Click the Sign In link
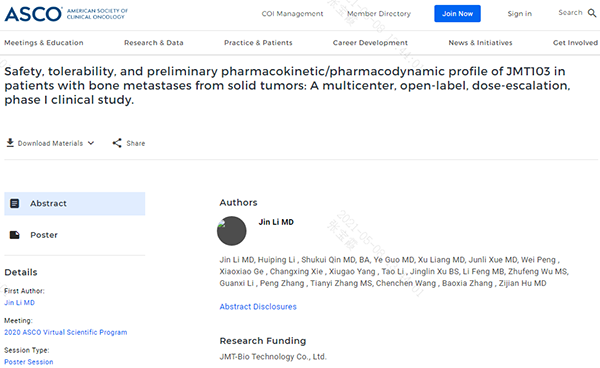Image resolution: width=600 pixels, height=368 pixels. (x=519, y=14)
